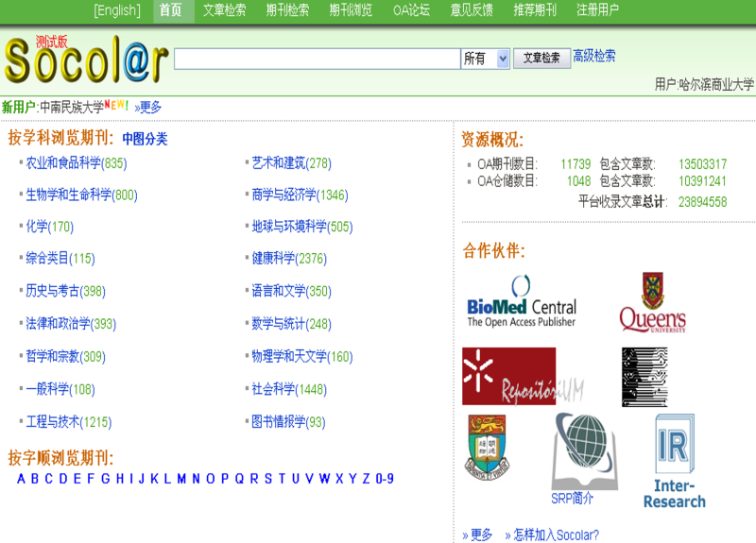The height and width of the screenshot is (543, 756).
Task: Click the main search input field
Action: (318, 59)
